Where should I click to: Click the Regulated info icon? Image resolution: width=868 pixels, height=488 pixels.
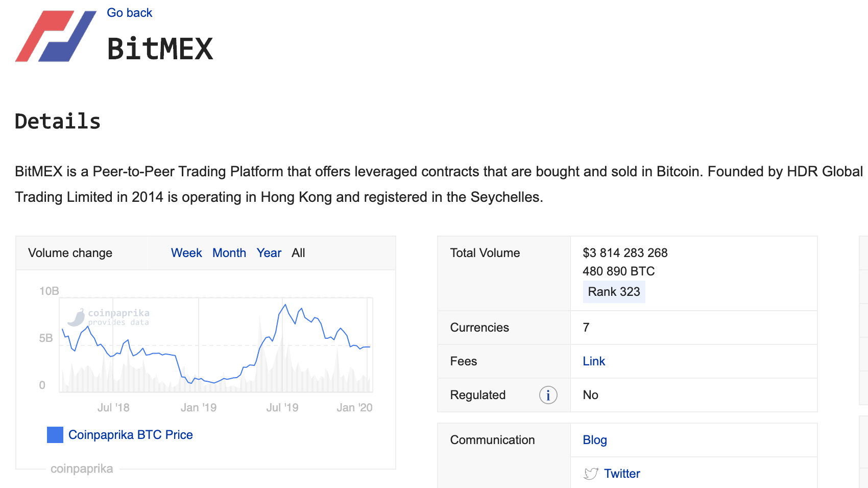pyautogui.click(x=548, y=395)
